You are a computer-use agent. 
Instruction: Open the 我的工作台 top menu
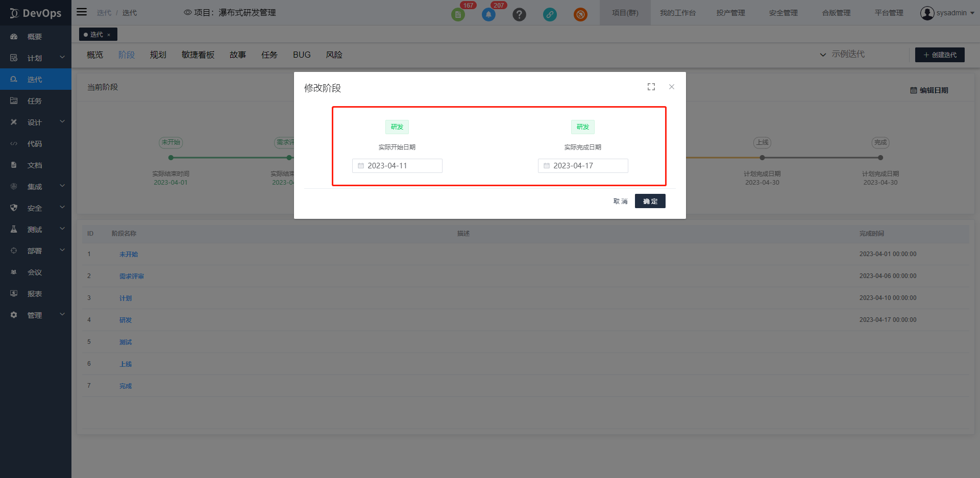(x=677, y=13)
